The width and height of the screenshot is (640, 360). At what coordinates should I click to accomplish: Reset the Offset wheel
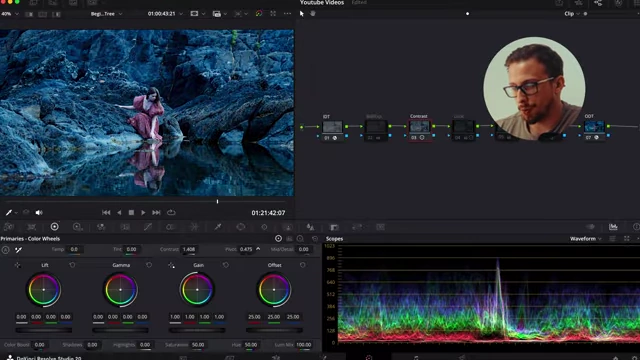(302, 265)
